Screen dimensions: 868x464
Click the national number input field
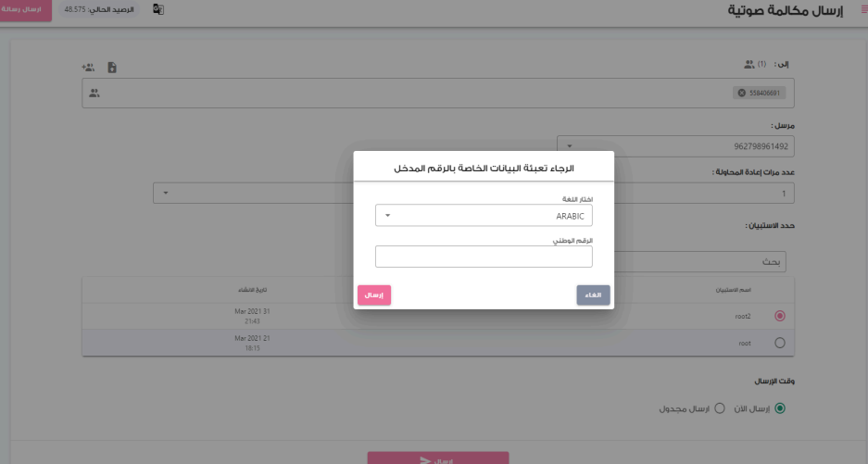(484, 257)
